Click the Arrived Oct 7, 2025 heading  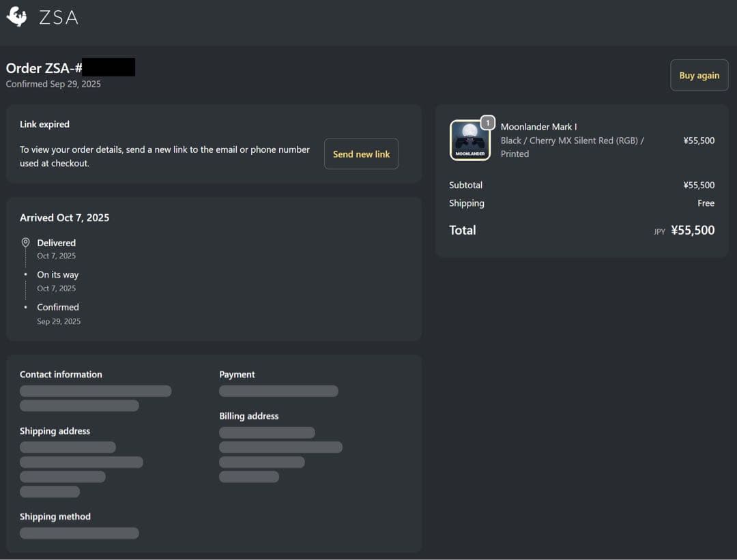[64, 218]
